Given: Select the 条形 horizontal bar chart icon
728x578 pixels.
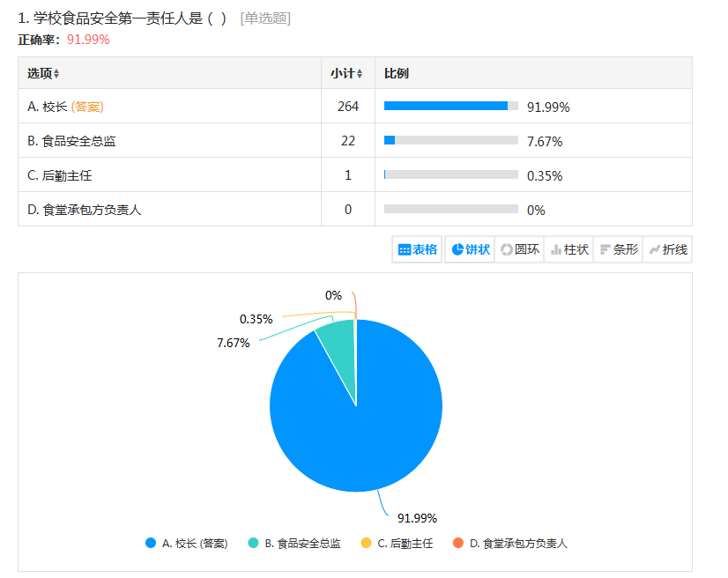Looking at the screenshot, I should (605, 249).
